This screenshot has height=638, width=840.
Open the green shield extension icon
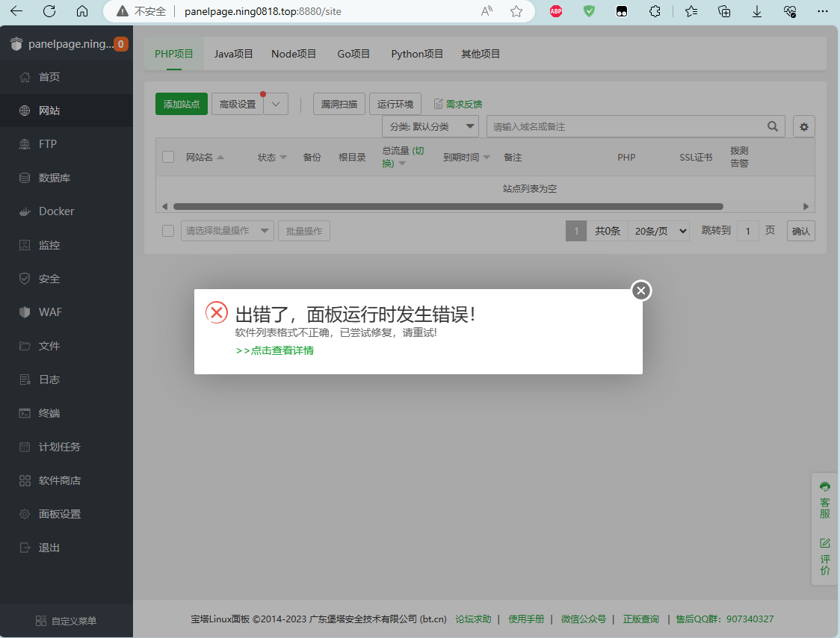[589, 11]
